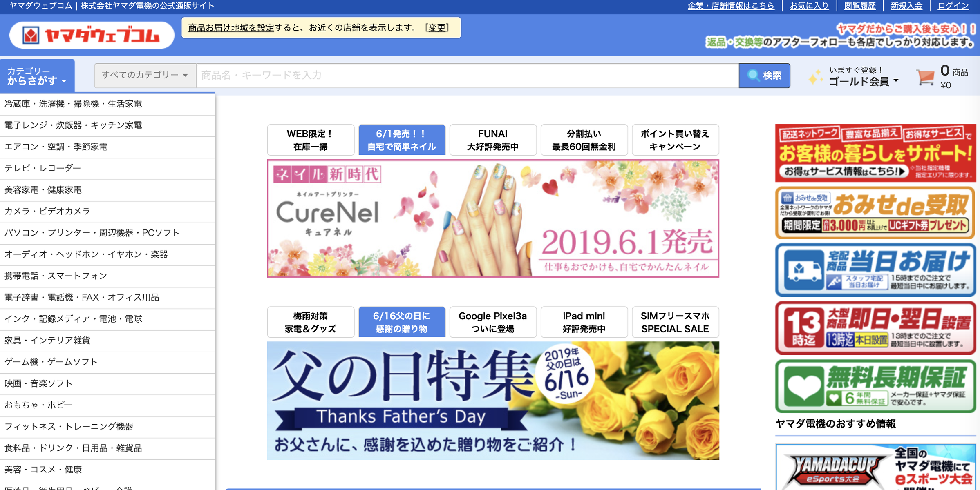980x490 pixels.
Task: Open the 閲覧履歴 link
Action: 860,6
